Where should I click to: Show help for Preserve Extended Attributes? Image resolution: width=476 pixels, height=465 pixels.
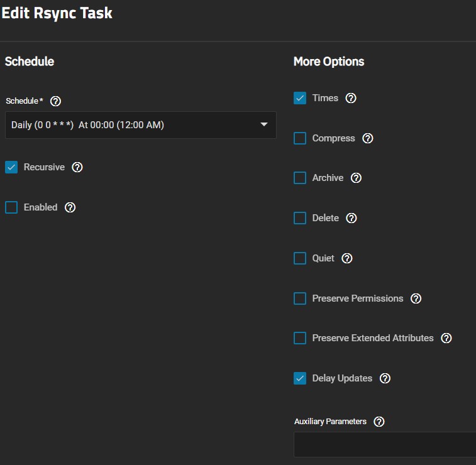[446, 338]
